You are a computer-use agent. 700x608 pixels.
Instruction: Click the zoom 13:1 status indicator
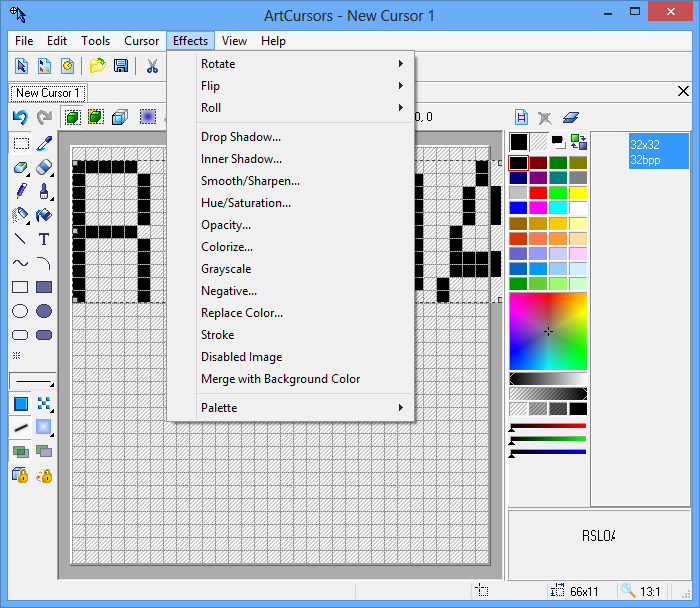coord(642,591)
